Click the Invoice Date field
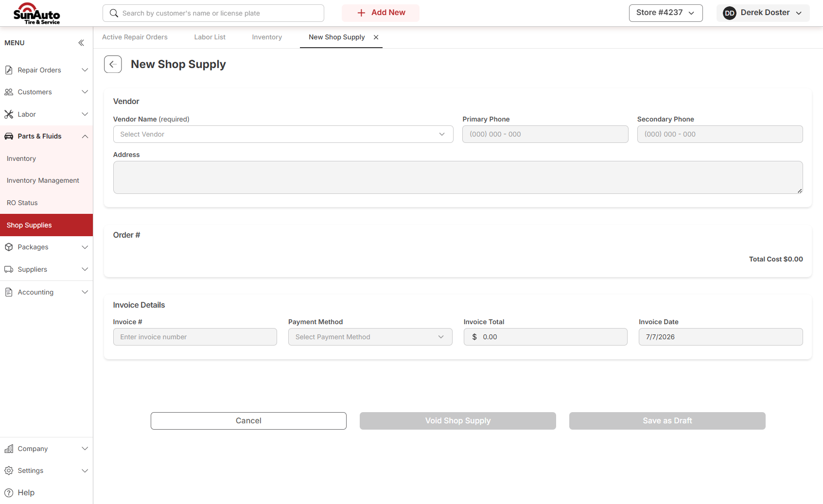The width and height of the screenshot is (823, 504). click(x=720, y=337)
